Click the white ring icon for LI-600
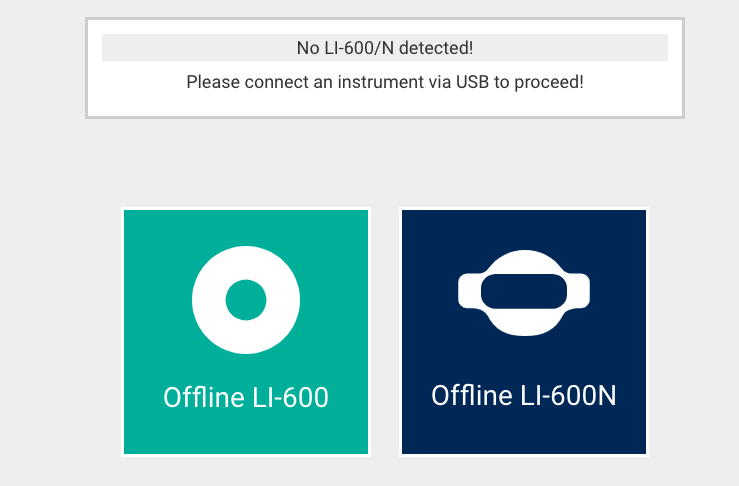 coord(246,300)
